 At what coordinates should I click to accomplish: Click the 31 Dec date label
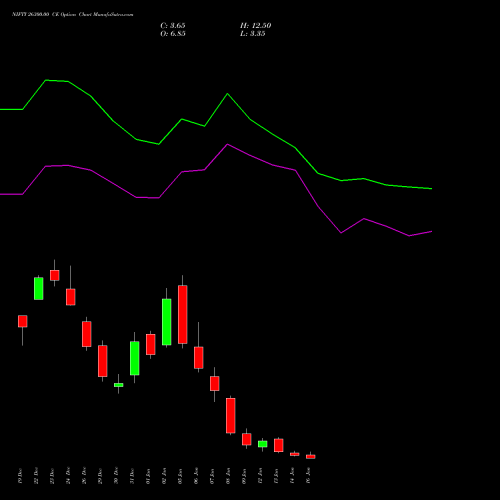click(x=132, y=476)
